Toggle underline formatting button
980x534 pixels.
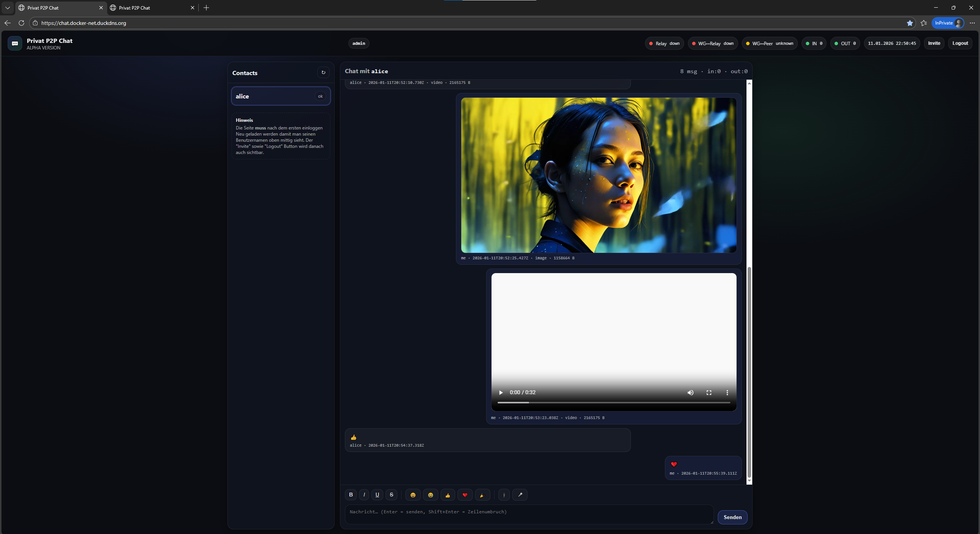[377, 495]
